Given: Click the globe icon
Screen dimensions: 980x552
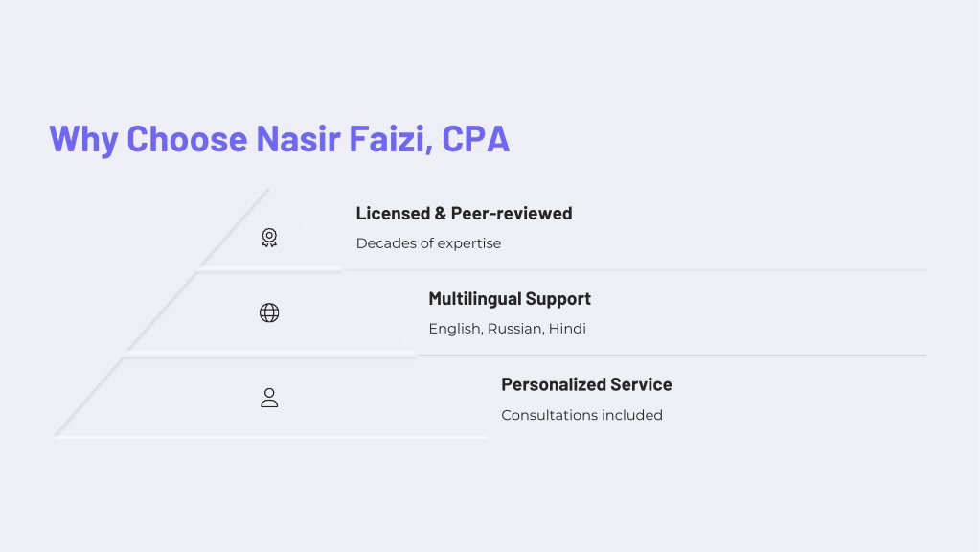Looking at the screenshot, I should point(269,312).
